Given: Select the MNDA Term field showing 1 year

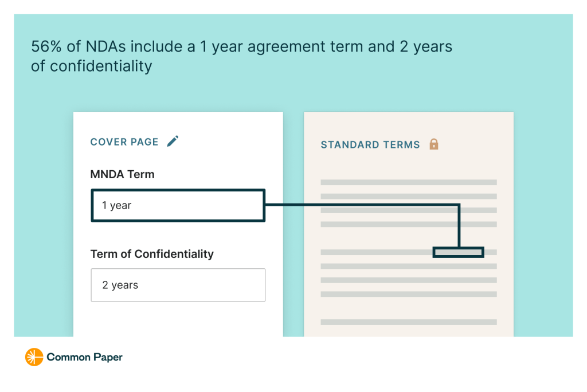Looking at the screenshot, I should tap(178, 206).
